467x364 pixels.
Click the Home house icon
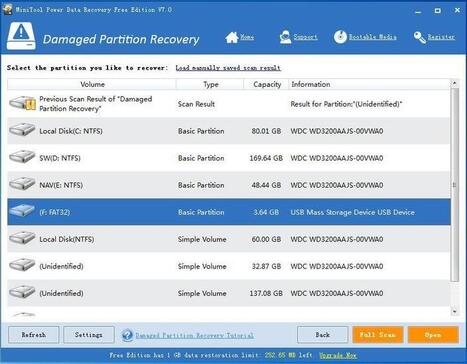coord(232,37)
